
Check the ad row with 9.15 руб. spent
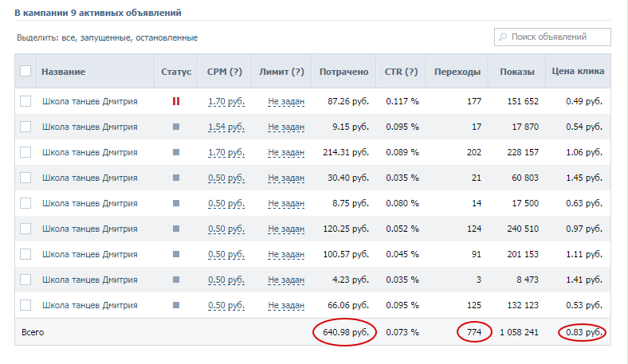pyautogui.click(x=26, y=127)
